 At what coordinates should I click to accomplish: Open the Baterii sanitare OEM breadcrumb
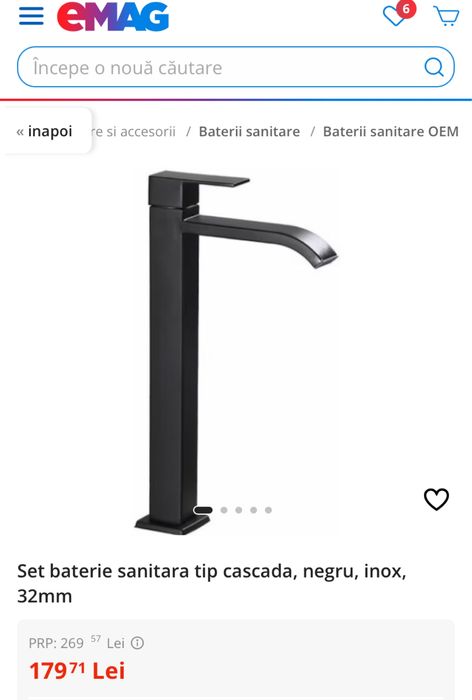pos(391,132)
